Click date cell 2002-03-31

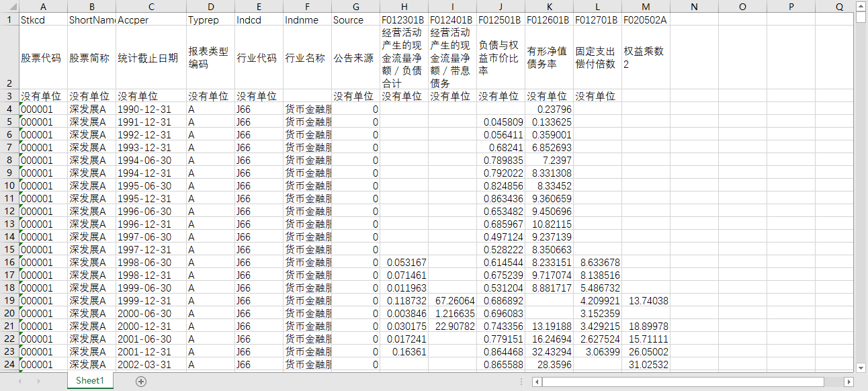(151, 364)
